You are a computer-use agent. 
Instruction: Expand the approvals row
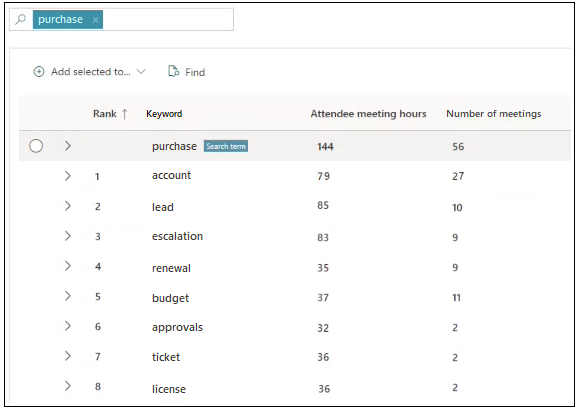coord(67,326)
